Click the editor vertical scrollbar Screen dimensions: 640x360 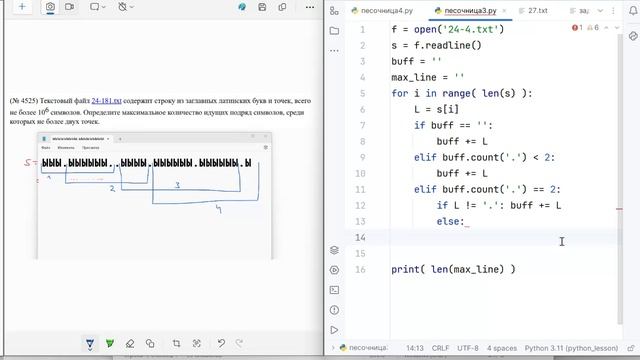(620, 178)
